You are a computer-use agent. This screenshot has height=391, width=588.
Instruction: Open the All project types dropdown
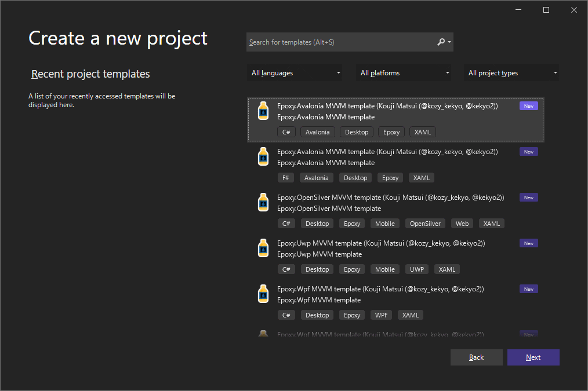point(511,72)
